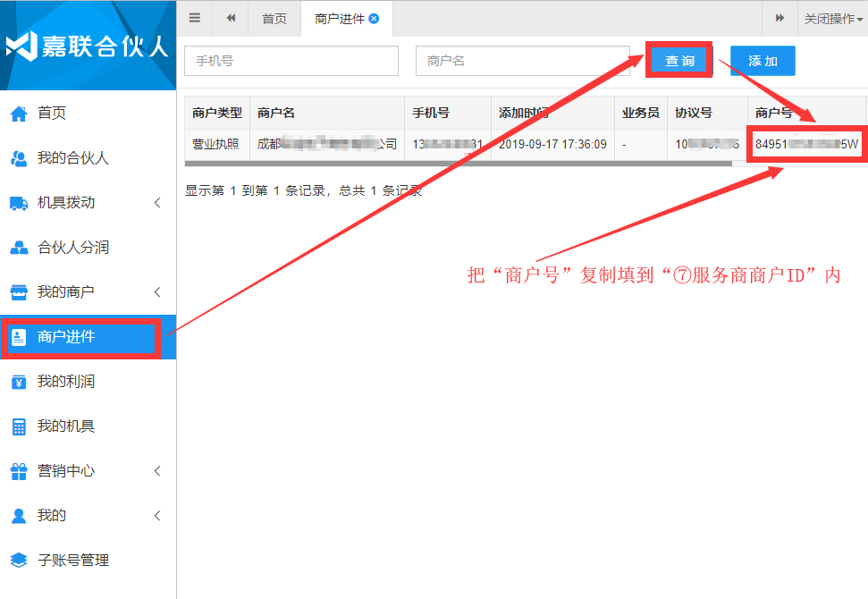Switch to the 首页 tab
Screen dimensions: 868x599
(x=274, y=19)
